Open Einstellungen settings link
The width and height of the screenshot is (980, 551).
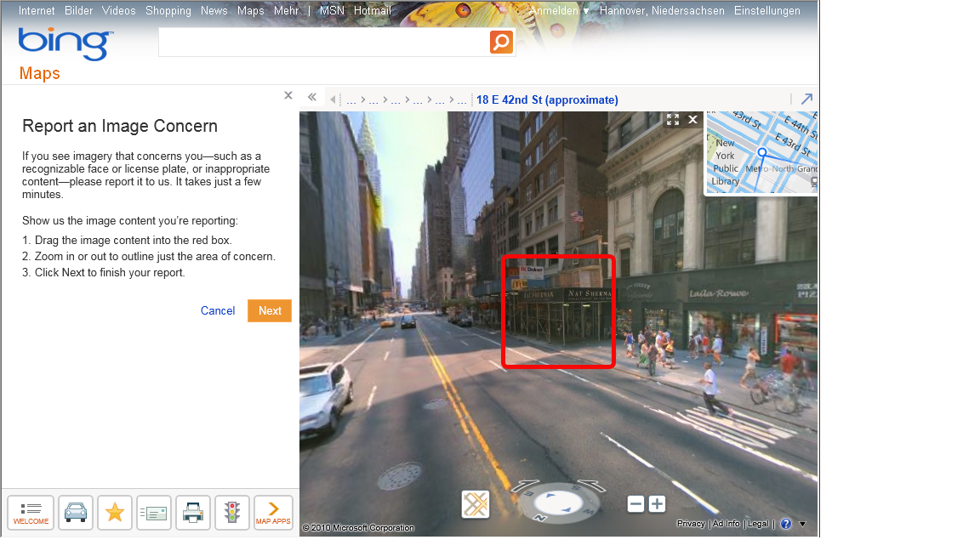[766, 10]
